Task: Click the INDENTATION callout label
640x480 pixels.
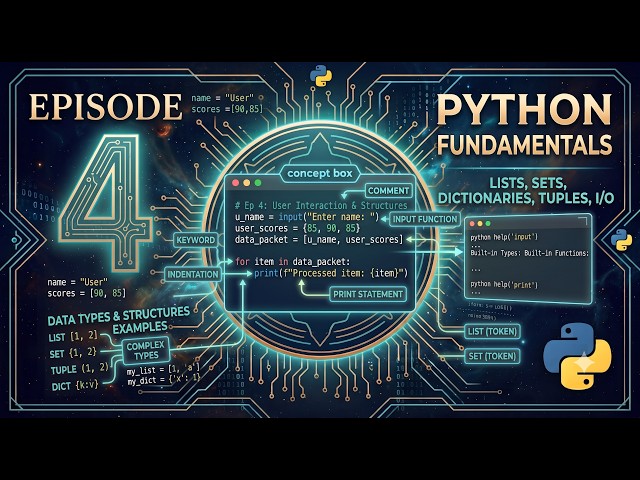Action: click(193, 274)
